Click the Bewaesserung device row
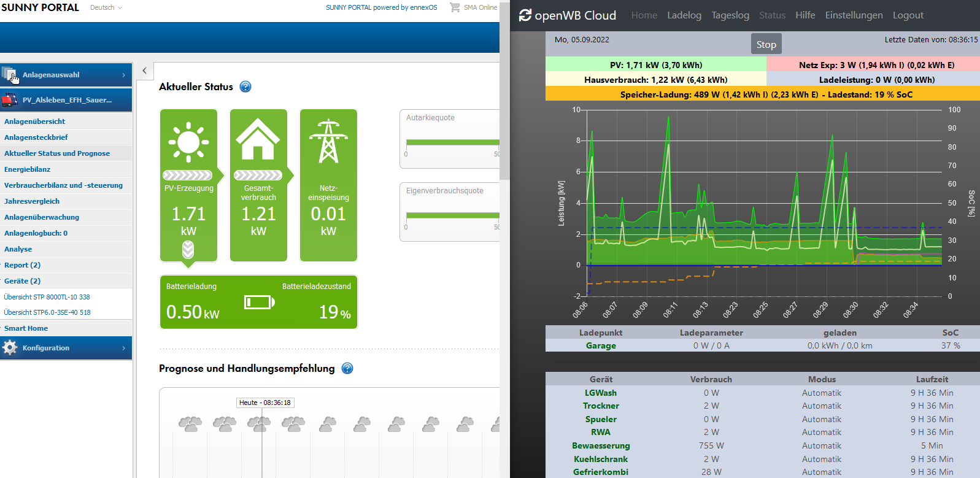Viewport: 980px width, 478px height. click(x=601, y=445)
